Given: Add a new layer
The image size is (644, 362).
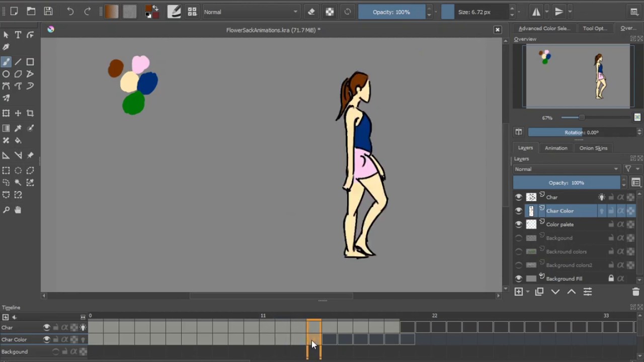Looking at the screenshot, I should coord(519,292).
